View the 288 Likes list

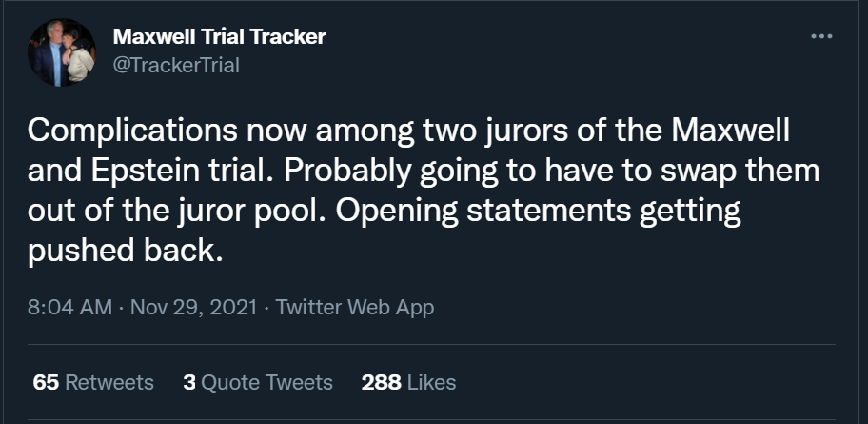[x=408, y=382]
